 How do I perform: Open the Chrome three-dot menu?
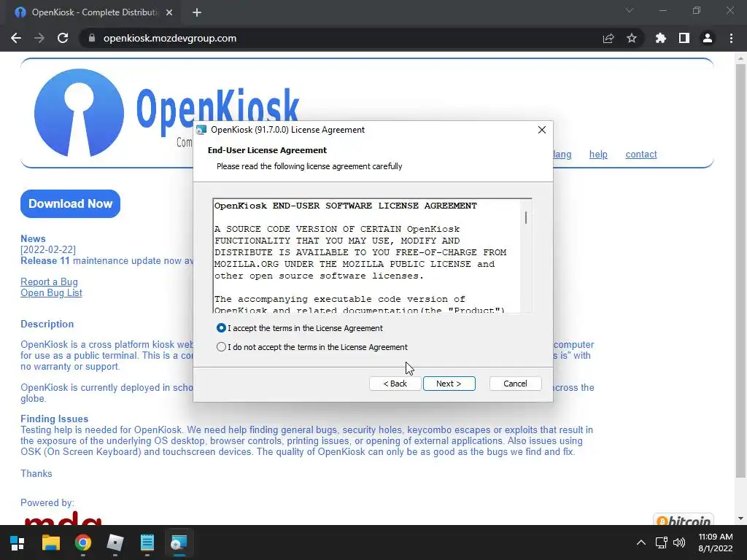coord(731,38)
